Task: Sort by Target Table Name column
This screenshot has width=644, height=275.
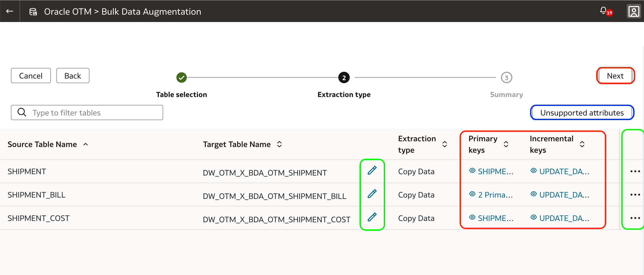Action: point(279,144)
